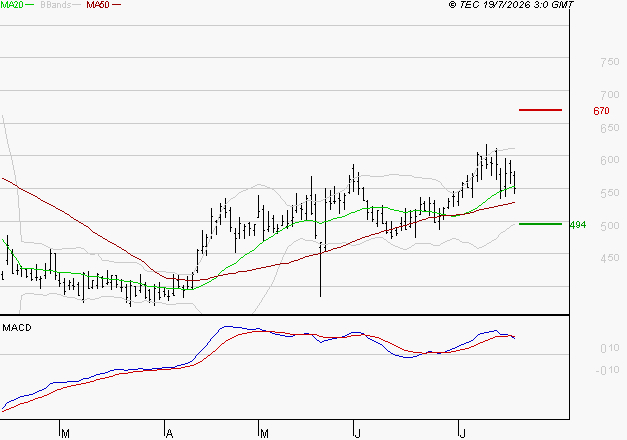Click the TEC copyright timestamp text
This screenshot has width=627, height=440.
[x=511, y=5]
